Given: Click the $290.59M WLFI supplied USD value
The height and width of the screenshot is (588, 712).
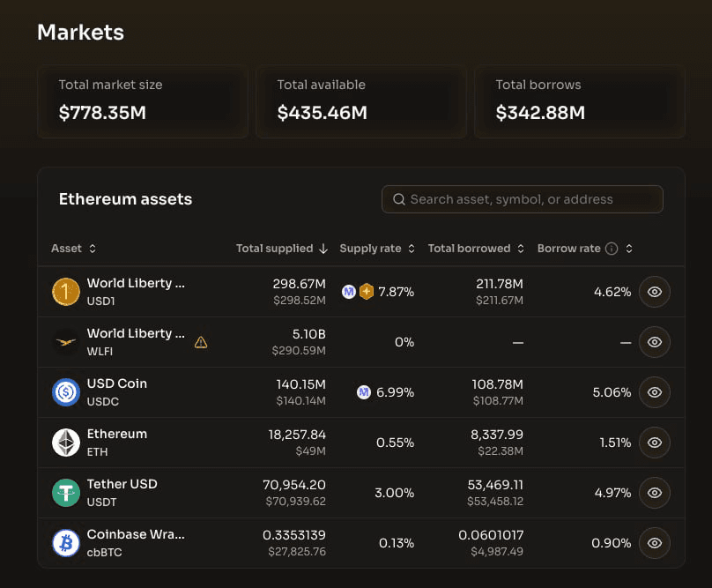Looking at the screenshot, I should point(299,350).
